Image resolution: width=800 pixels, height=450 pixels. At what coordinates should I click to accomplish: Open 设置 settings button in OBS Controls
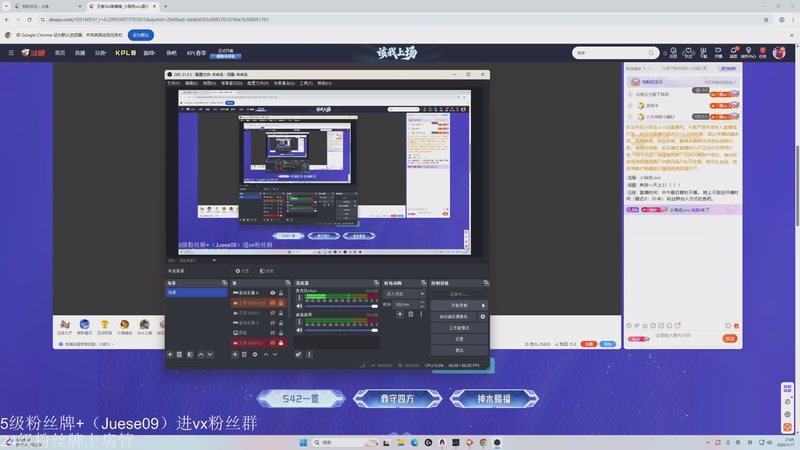pos(459,339)
